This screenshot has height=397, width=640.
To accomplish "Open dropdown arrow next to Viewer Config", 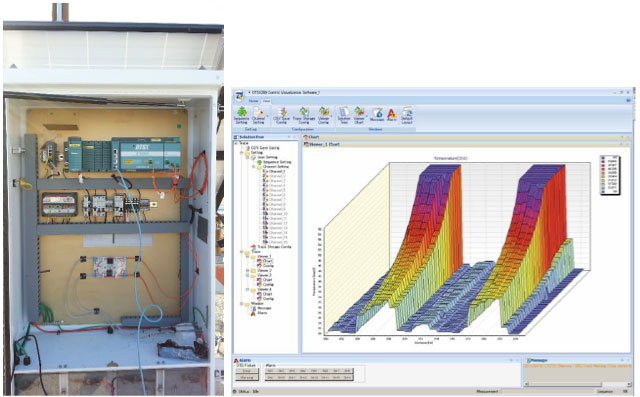I will [x=331, y=116].
